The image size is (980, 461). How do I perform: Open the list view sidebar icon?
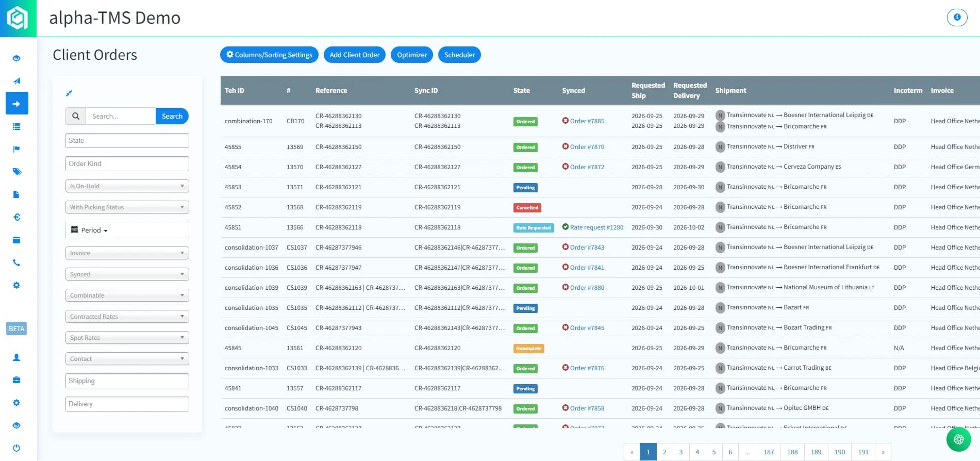16,126
